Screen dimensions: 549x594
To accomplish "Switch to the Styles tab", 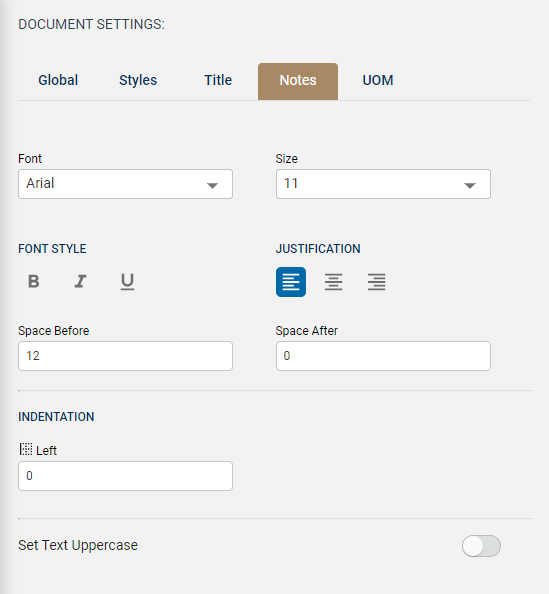I will point(138,81).
